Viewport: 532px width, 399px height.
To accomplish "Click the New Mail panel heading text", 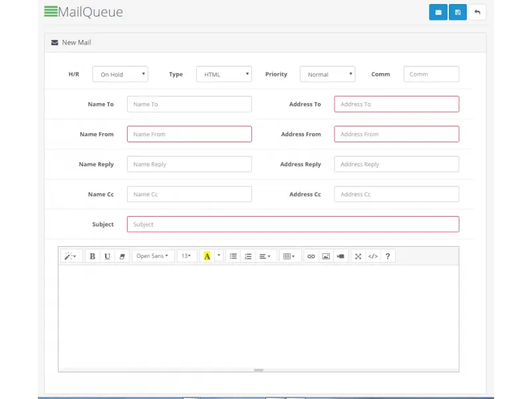I will pyautogui.click(x=76, y=43).
